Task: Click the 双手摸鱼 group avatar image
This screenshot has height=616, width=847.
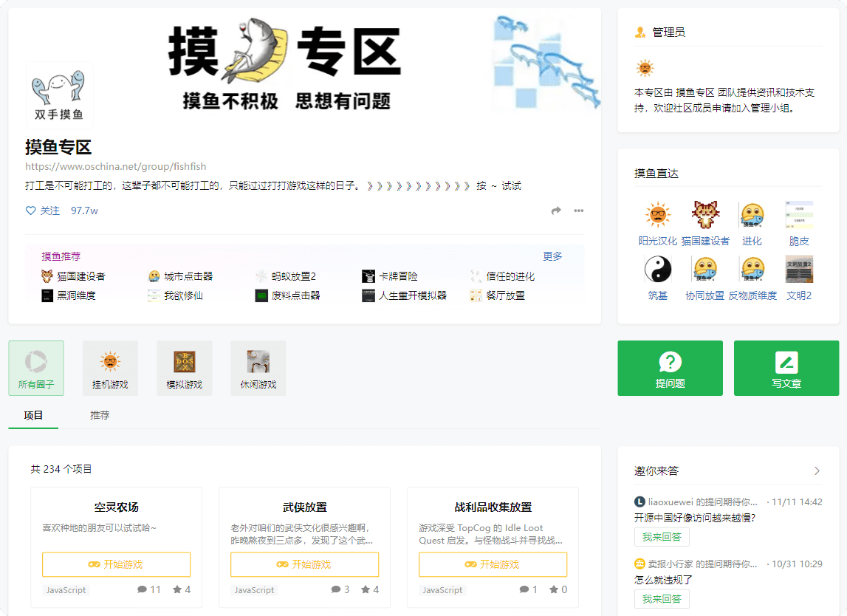Action: click(x=59, y=95)
